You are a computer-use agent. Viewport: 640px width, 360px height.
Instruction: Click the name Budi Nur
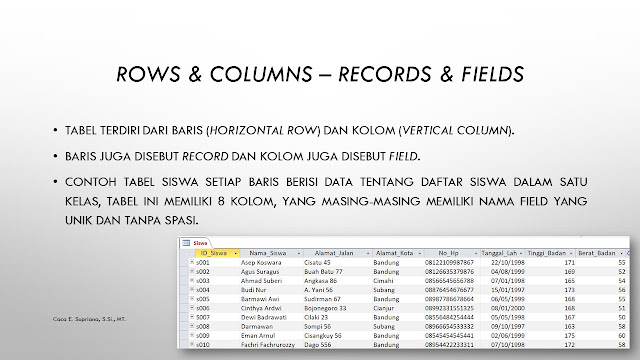click(253, 290)
